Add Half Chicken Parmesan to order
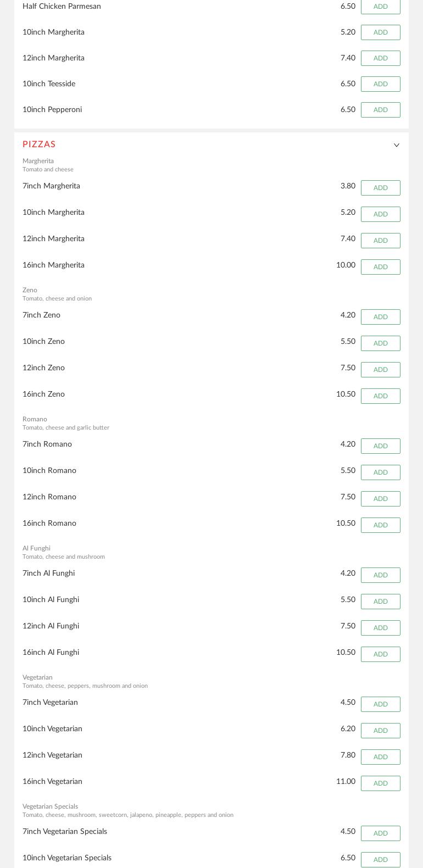Screen dimensions: 423x868 pos(380,7)
